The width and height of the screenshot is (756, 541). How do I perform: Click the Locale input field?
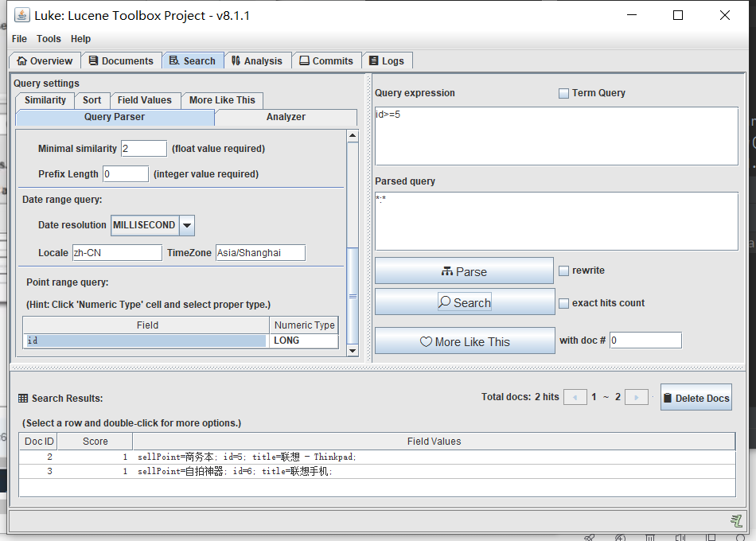point(117,253)
